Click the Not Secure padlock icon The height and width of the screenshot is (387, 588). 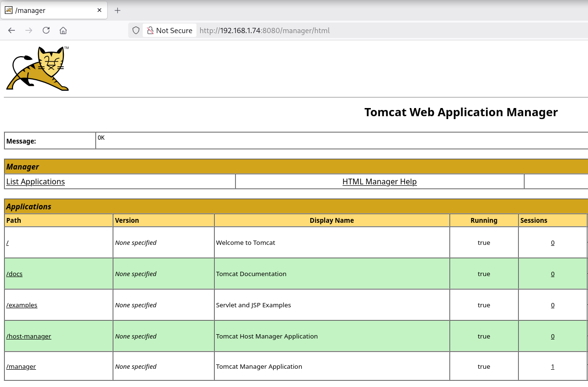tap(150, 30)
